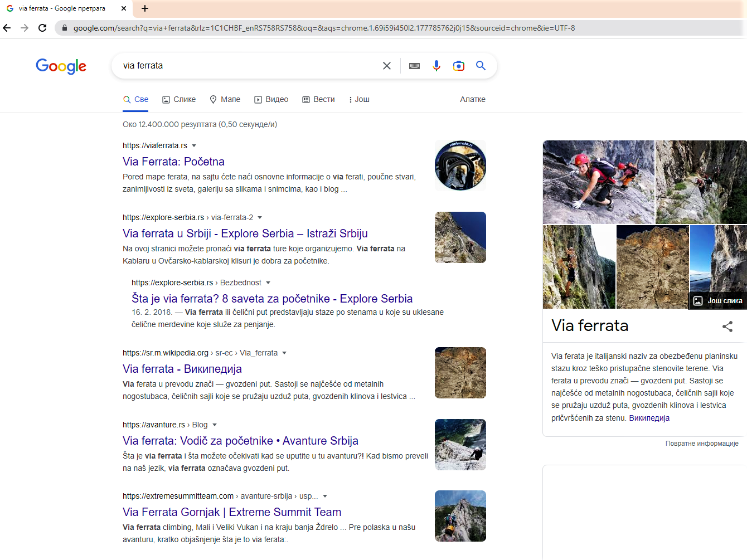Search by image with camera icon
747x560 pixels.
459,66
